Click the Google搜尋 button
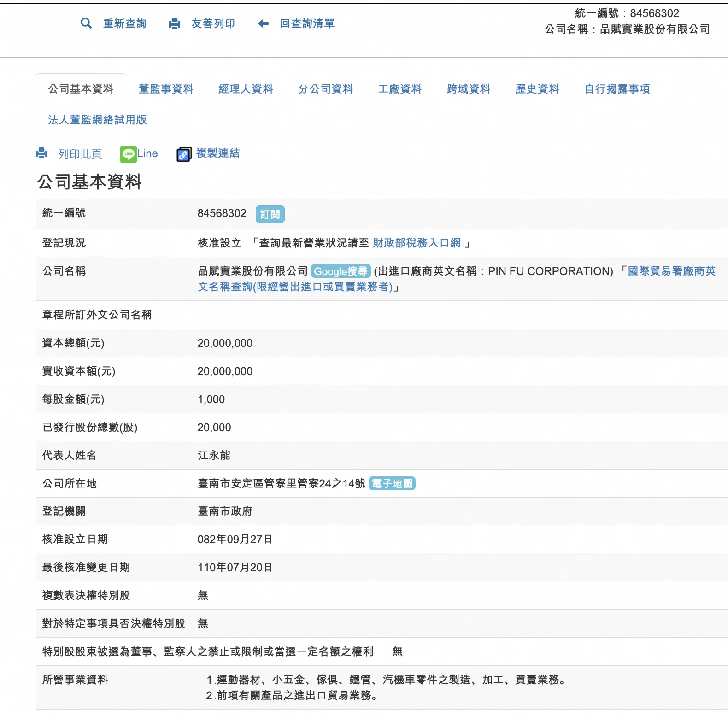 click(341, 271)
